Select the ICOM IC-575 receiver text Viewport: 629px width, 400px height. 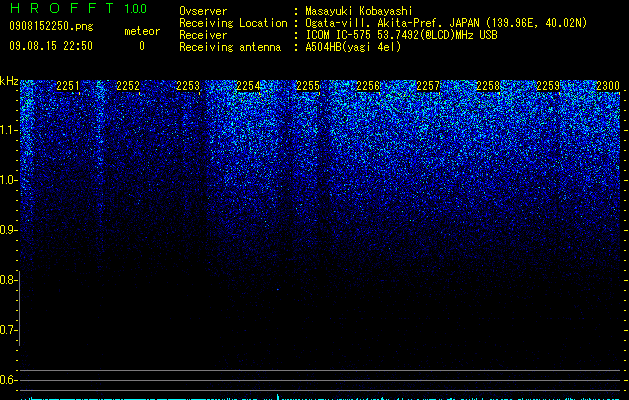pos(339,35)
